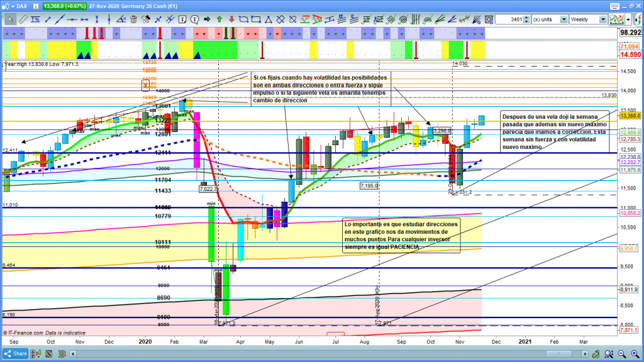
Task: Select the arrow cursor tool
Action: pyautogui.click(x=9, y=19)
